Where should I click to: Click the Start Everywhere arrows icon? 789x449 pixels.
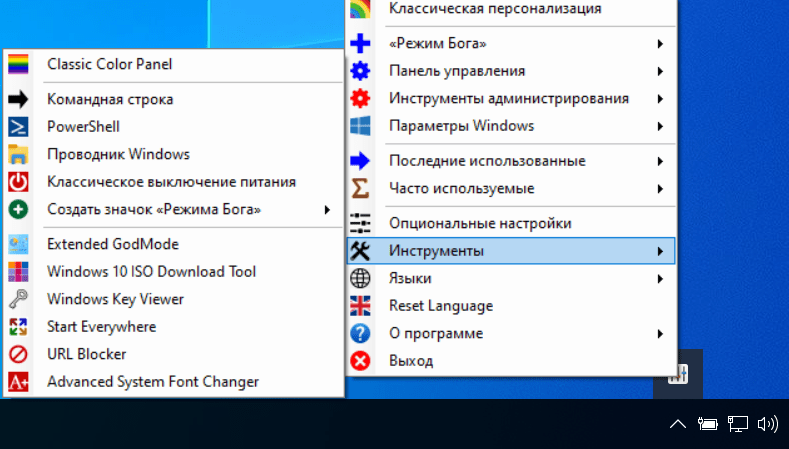click(18, 327)
